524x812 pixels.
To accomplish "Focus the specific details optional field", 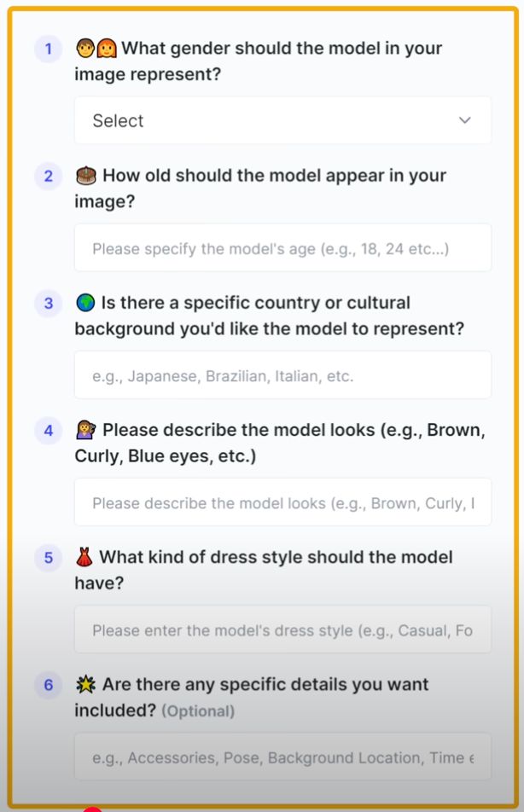I will pyautogui.click(x=283, y=757).
